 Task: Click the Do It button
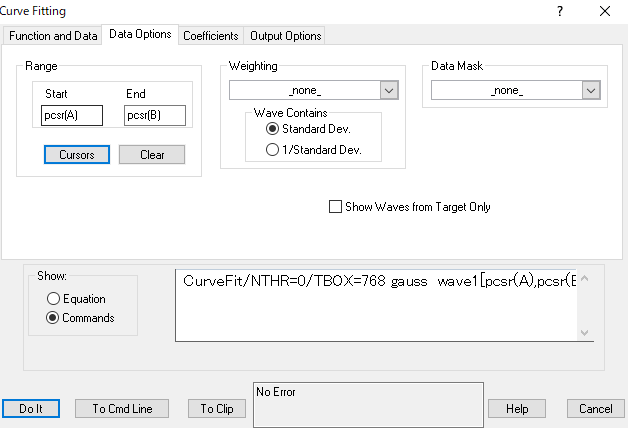(31, 408)
